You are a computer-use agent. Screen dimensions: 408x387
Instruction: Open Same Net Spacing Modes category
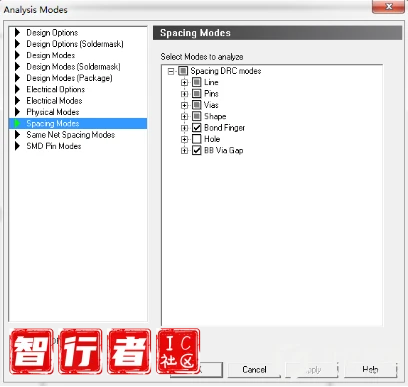(71, 135)
